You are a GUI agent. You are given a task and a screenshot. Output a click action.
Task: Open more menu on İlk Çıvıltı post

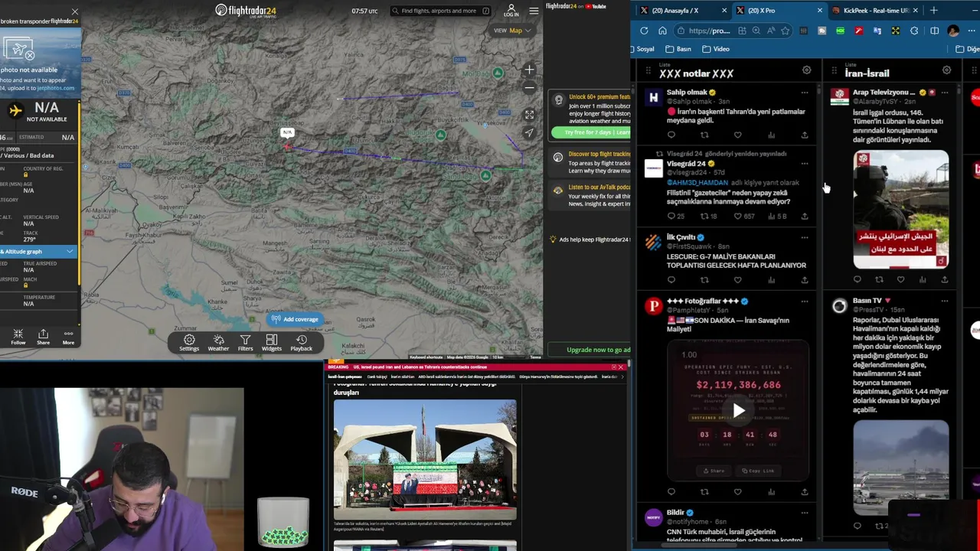[804, 237]
